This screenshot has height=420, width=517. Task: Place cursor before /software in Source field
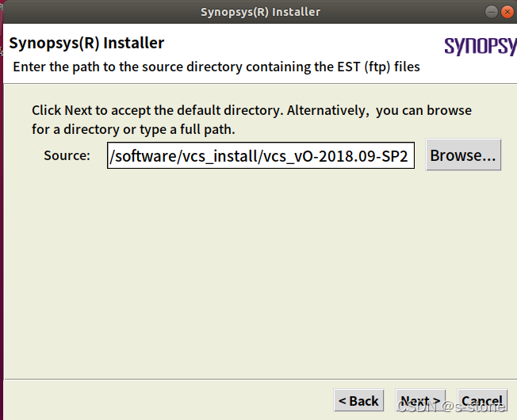109,156
